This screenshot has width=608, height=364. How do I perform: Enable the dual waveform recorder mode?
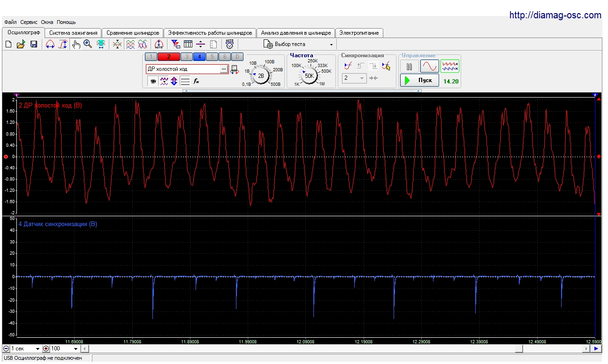click(x=450, y=66)
